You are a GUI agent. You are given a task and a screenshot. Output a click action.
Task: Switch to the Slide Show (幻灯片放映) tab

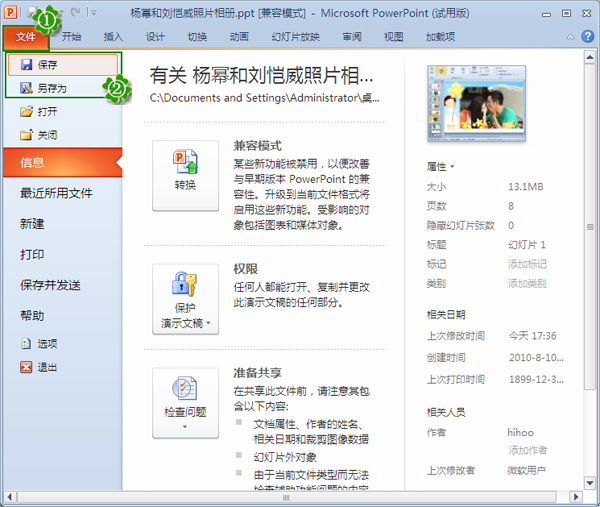pos(295,37)
